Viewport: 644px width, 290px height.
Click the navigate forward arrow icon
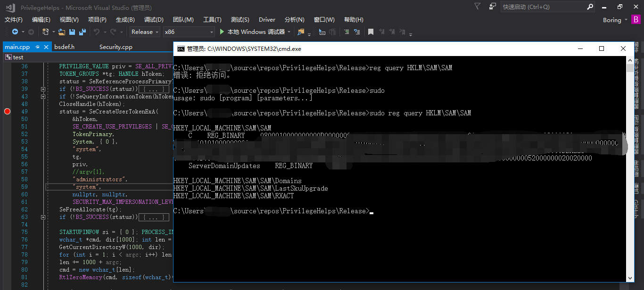[31, 32]
